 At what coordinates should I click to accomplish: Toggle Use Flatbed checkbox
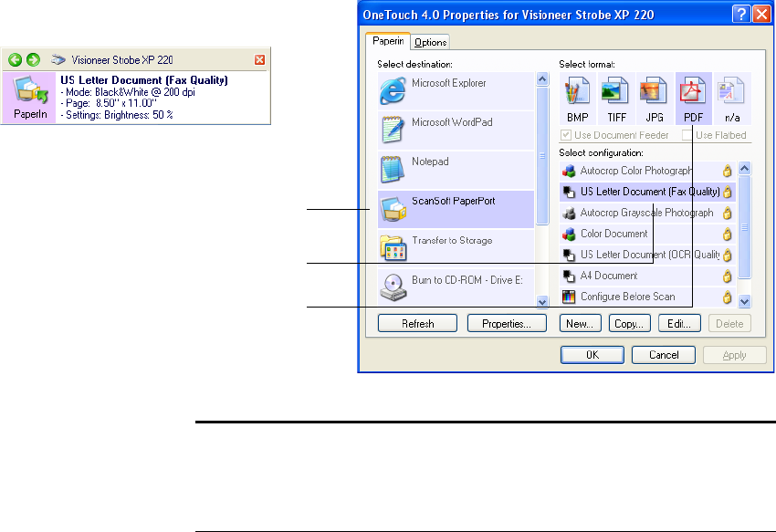pyautogui.click(x=687, y=135)
